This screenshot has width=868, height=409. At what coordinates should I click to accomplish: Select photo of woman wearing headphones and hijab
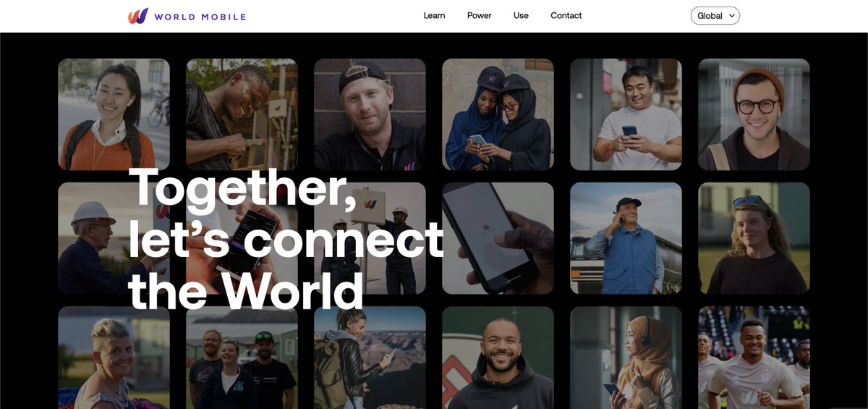pos(626,358)
